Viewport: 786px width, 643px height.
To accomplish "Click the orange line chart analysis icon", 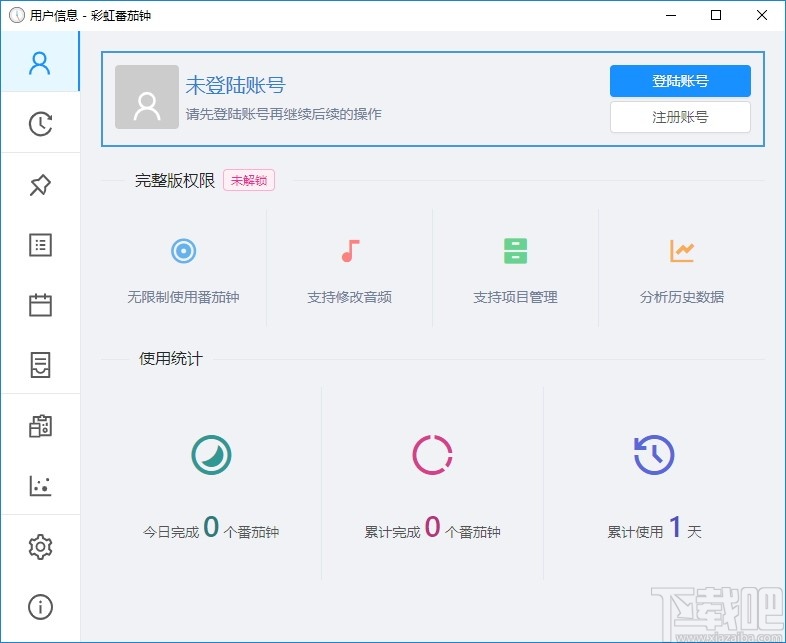I will click(682, 251).
